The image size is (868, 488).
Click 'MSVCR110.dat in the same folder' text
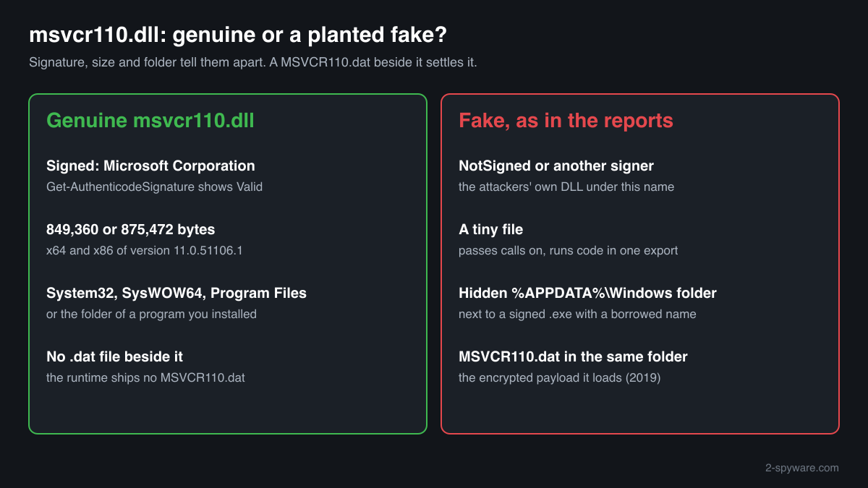click(x=573, y=356)
